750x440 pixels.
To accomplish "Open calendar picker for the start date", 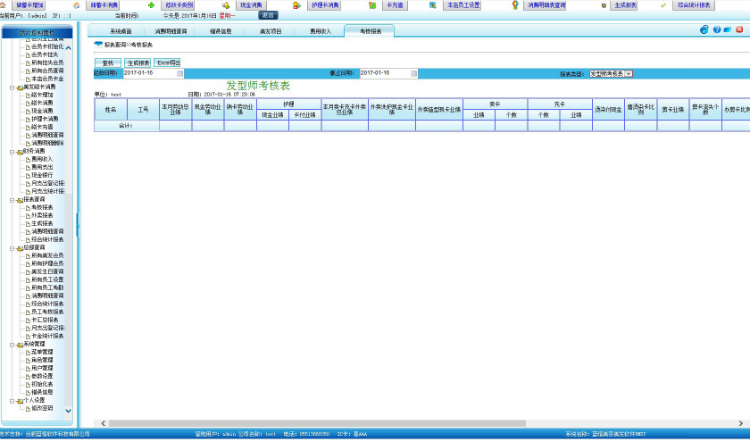I will pos(180,74).
